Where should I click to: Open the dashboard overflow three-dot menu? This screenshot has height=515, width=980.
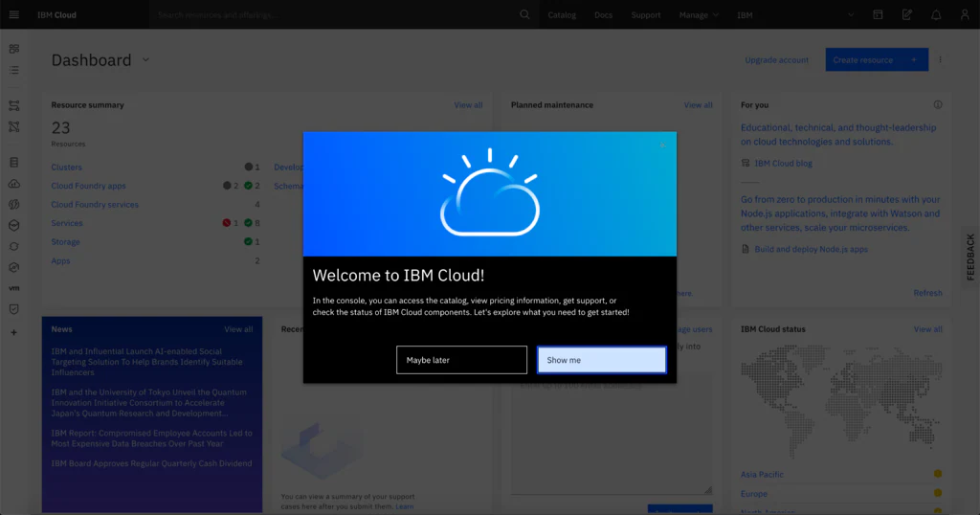click(940, 60)
